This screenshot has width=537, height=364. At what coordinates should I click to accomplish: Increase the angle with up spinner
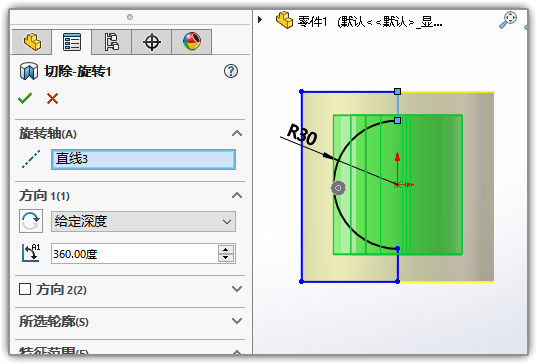coord(226,249)
